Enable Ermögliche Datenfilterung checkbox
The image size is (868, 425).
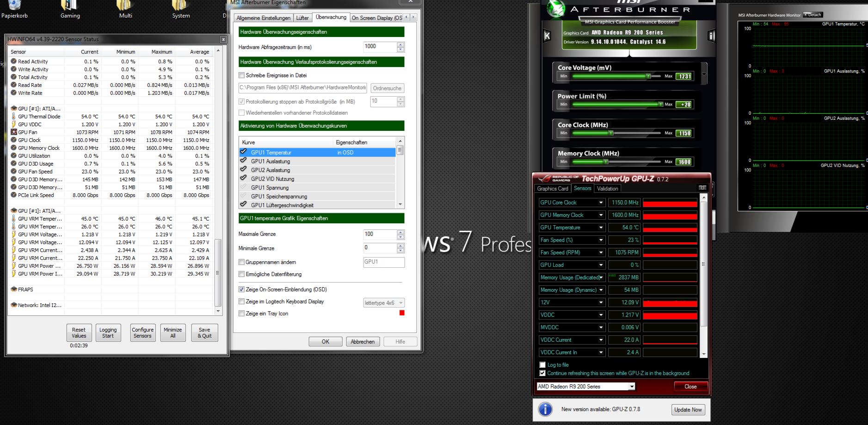pos(241,274)
